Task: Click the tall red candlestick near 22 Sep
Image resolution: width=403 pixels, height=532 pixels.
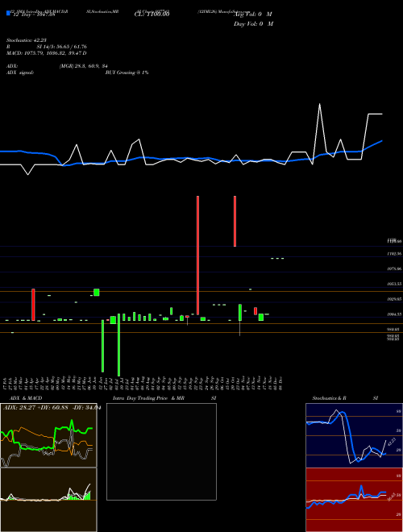Action: coord(197,256)
